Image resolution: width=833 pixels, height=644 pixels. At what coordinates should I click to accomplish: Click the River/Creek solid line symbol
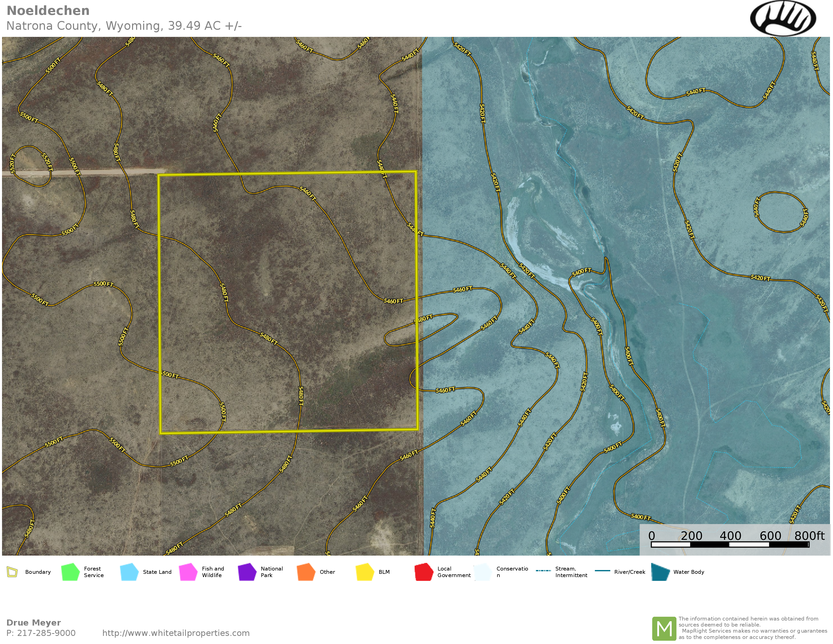point(602,571)
